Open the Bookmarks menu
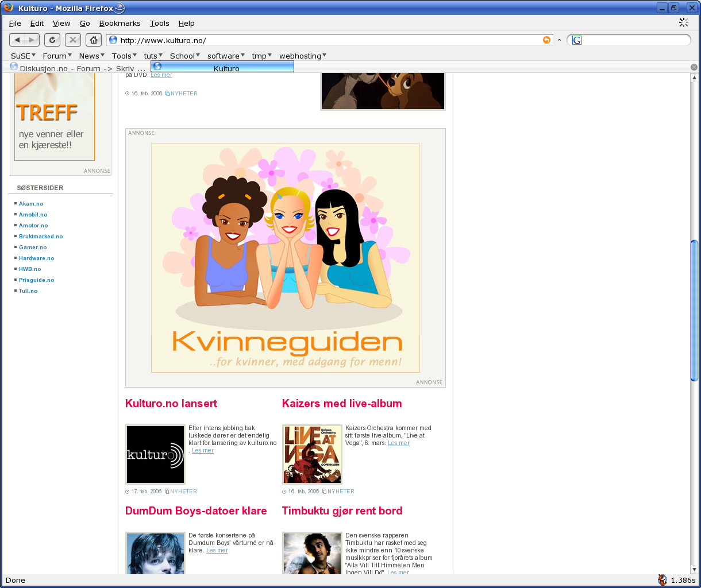The image size is (701, 588). (x=120, y=24)
